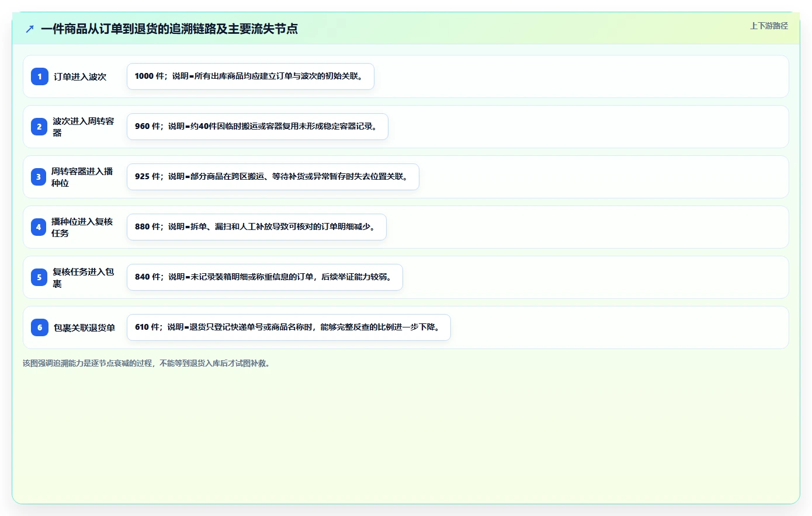Click the 周转容器进入播种位 step label
This screenshot has width=812, height=516.
(x=82, y=177)
